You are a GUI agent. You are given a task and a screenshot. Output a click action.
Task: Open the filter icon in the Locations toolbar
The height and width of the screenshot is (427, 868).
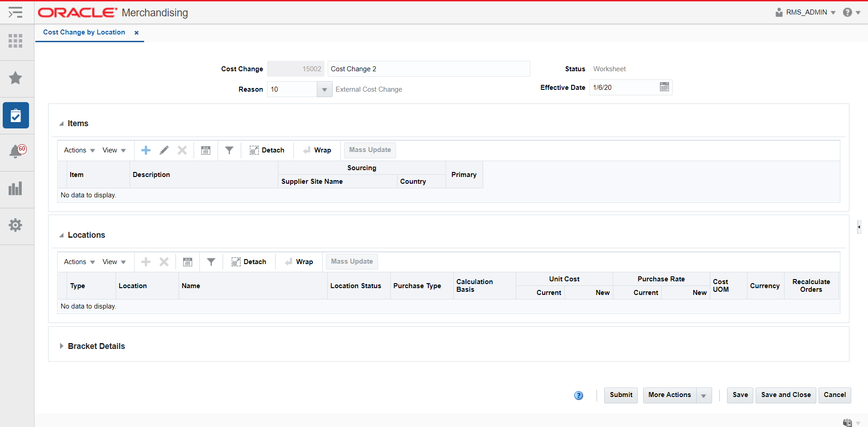[211, 261]
